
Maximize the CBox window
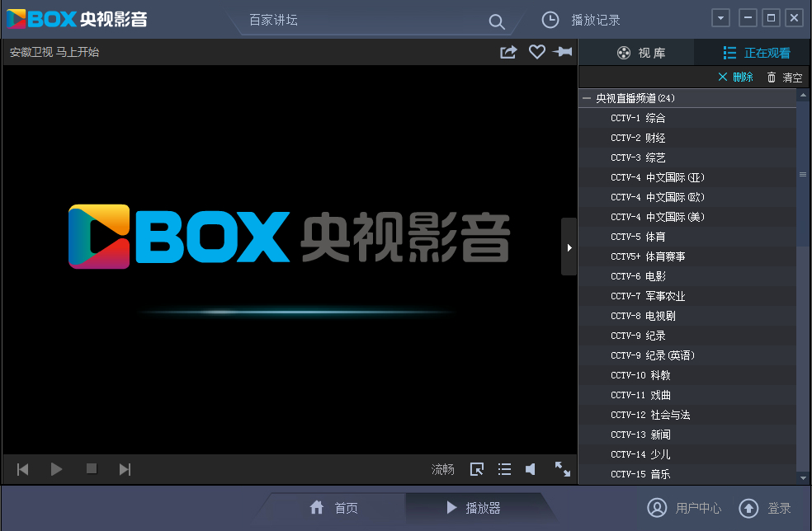point(771,18)
